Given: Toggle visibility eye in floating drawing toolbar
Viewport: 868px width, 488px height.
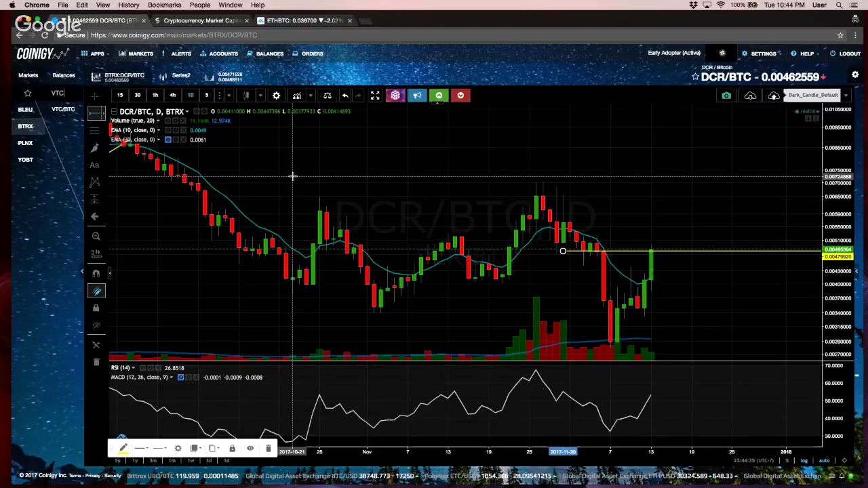Looking at the screenshot, I should pyautogui.click(x=250, y=448).
